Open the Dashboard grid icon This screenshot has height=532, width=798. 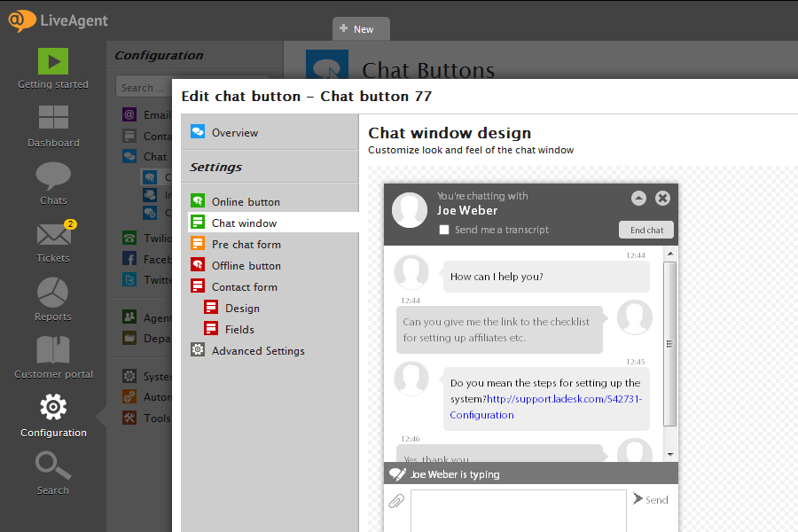(x=53, y=117)
